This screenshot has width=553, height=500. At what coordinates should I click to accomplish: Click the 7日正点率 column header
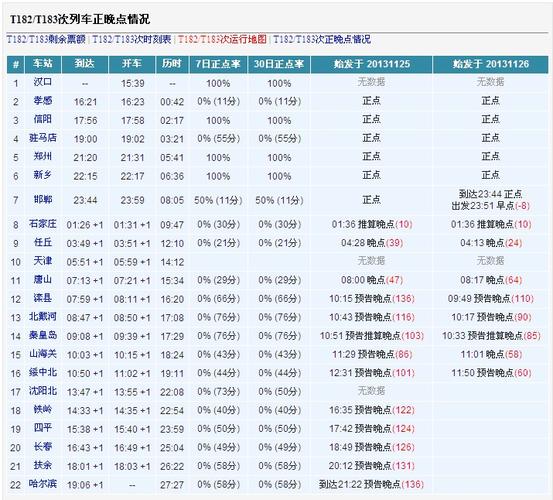point(218,64)
